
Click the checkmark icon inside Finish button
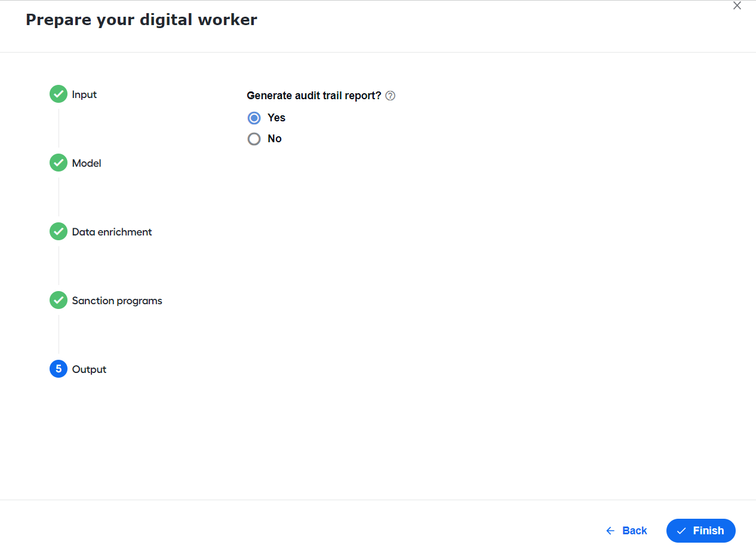coord(681,531)
